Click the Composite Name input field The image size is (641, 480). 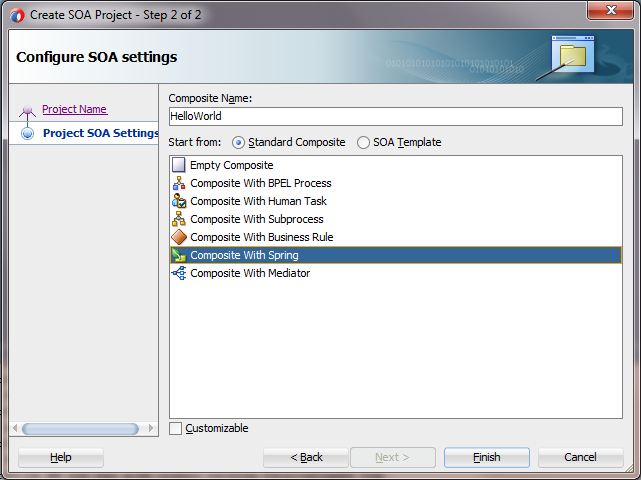tap(396, 117)
